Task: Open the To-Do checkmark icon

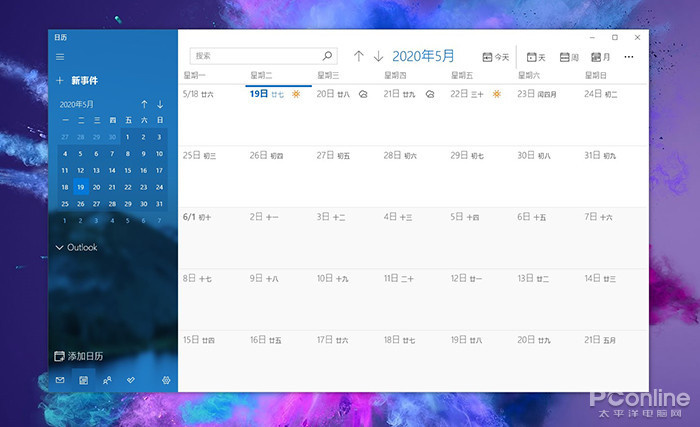Action: coord(131,380)
